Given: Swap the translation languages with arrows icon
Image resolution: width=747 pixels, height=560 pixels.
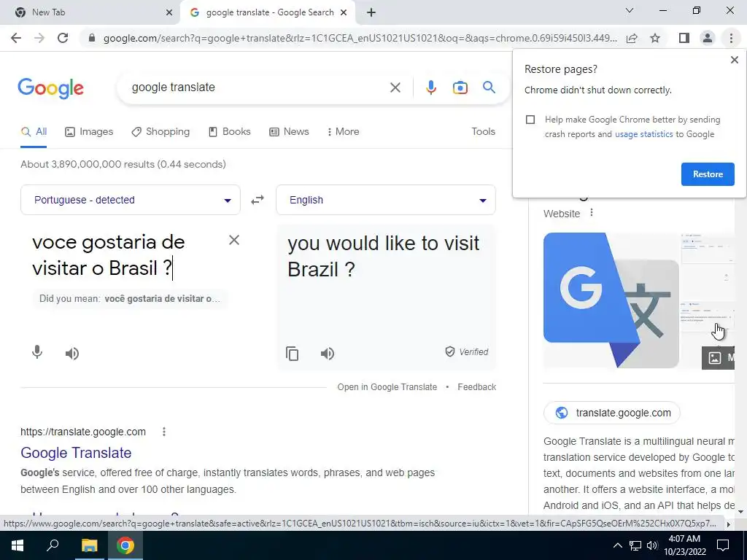Looking at the screenshot, I should point(258,200).
